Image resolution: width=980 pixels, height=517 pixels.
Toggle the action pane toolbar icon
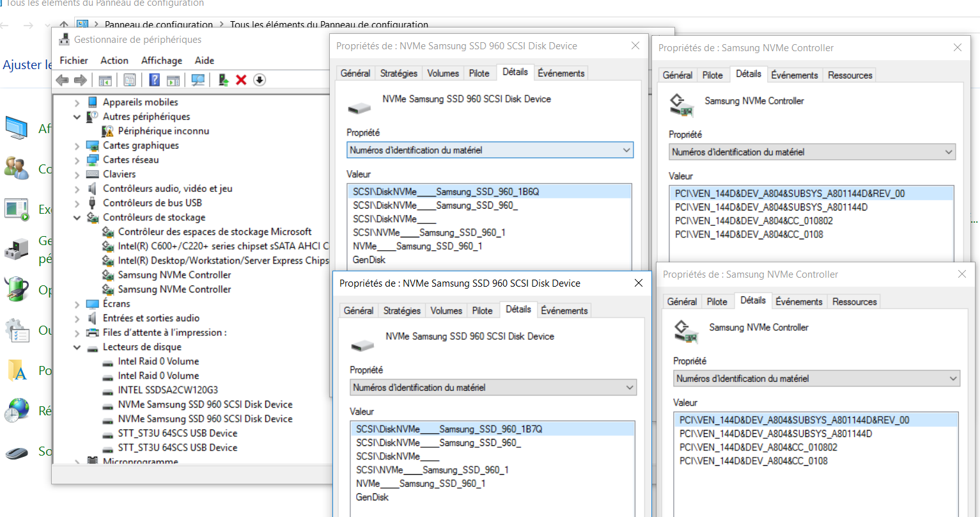tap(173, 80)
